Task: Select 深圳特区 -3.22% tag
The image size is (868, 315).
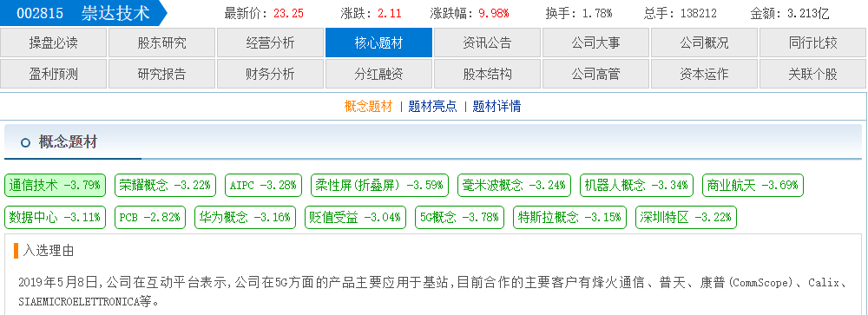Action: click(x=687, y=218)
